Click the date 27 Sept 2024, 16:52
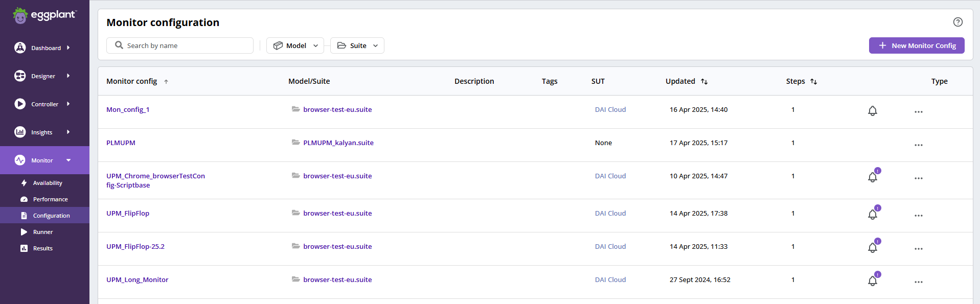Image resolution: width=980 pixels, height=304 pixels. tap(700, 279)
